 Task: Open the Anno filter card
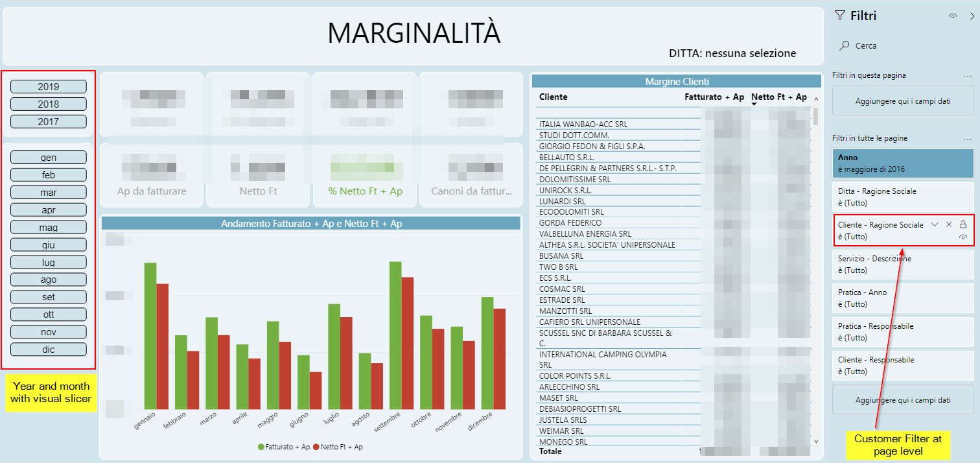pyautogui.click(x=903, y=163)
